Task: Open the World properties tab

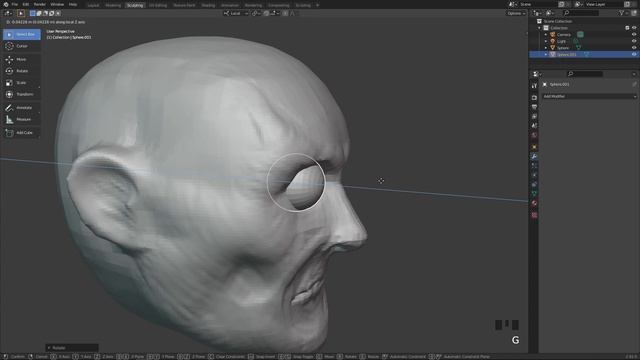Action: [534, 135]
